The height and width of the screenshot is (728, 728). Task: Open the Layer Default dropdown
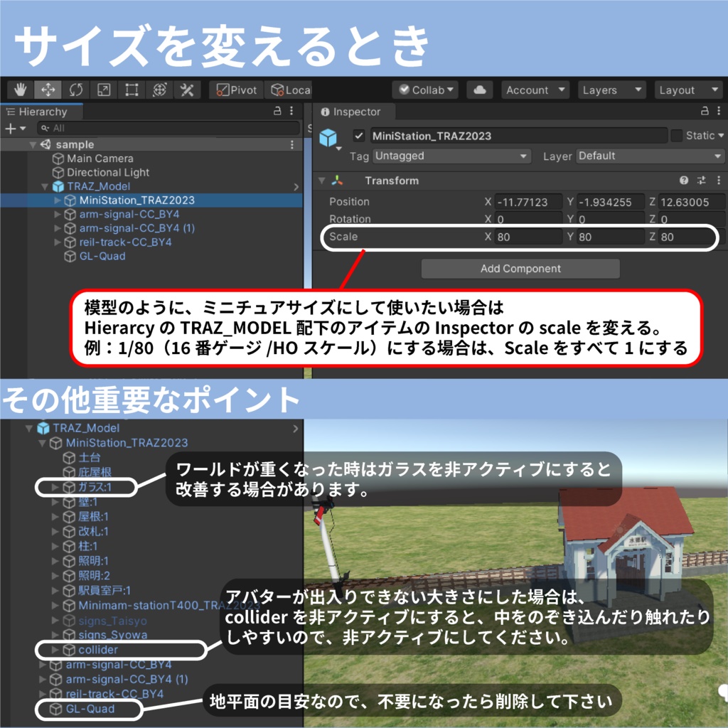(651, 156)
